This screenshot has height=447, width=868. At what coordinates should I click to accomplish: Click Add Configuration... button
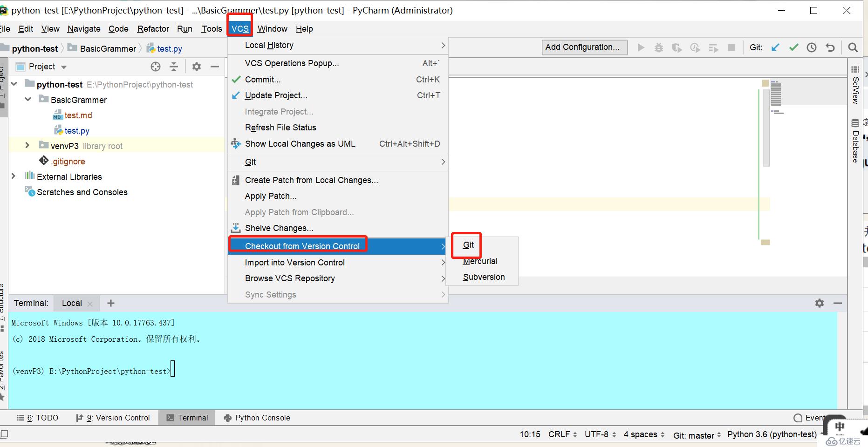[585, 47]
